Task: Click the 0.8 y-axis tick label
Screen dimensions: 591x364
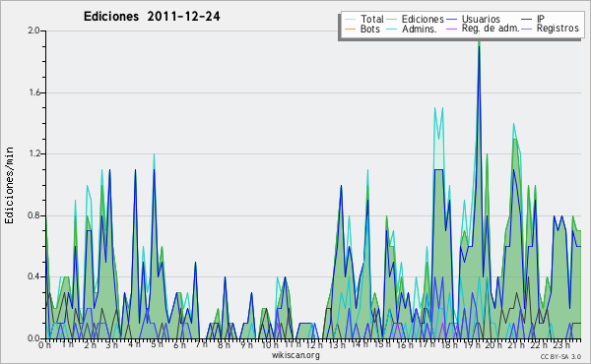Action: point(33,215)
